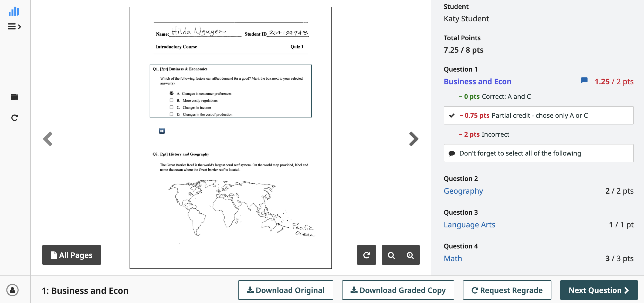
Task: Click checkbox A Changes in consumer preferences
Action: pyautogui.click(x=171, y=93)
